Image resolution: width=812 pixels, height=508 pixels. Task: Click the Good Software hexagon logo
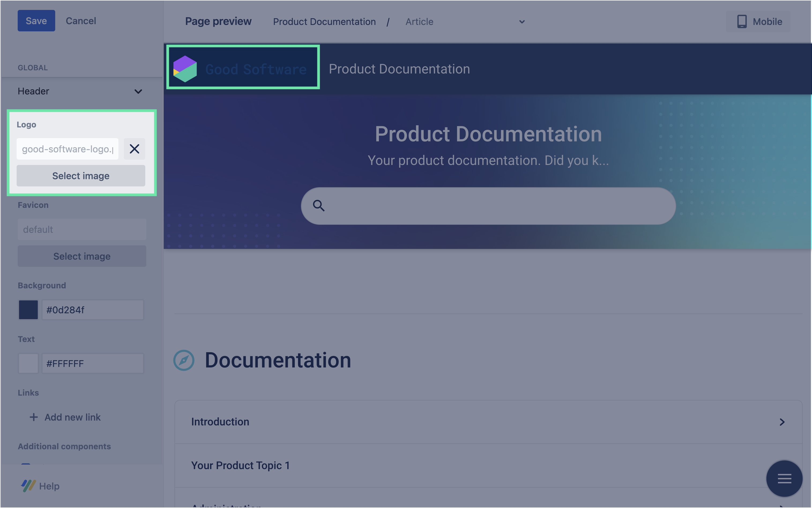coord(185,69)
